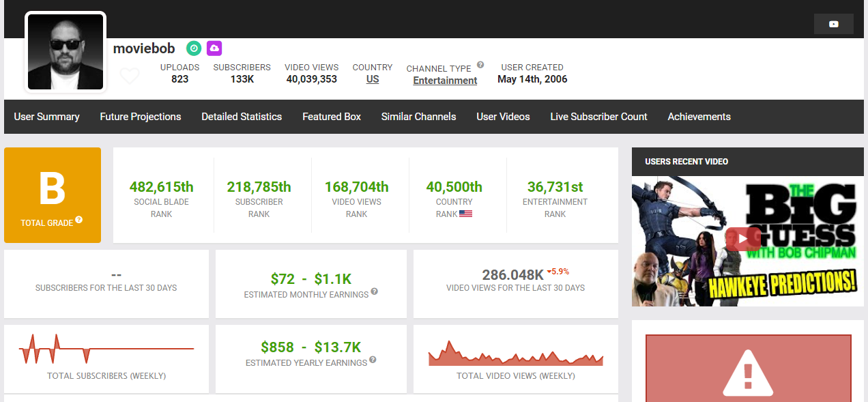Click the green clock badge beside moviebob
The width and height of the screenshot is (868, 402).
click(194, 48)
